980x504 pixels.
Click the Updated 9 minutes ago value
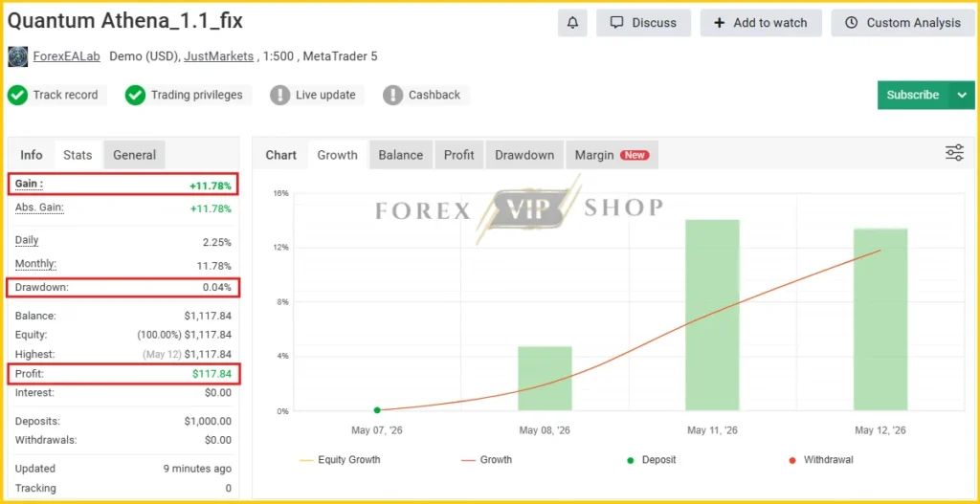(x=197, y=469)
